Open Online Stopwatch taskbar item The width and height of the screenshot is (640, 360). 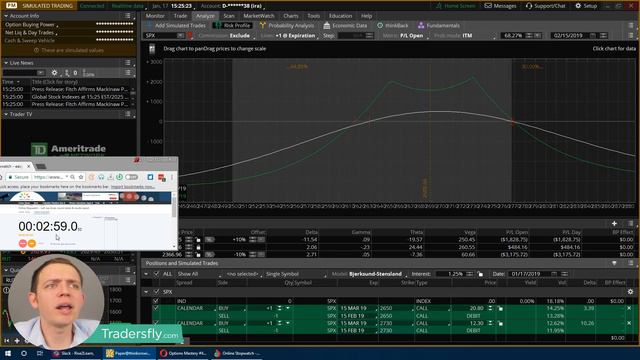[x=236, y=353]
